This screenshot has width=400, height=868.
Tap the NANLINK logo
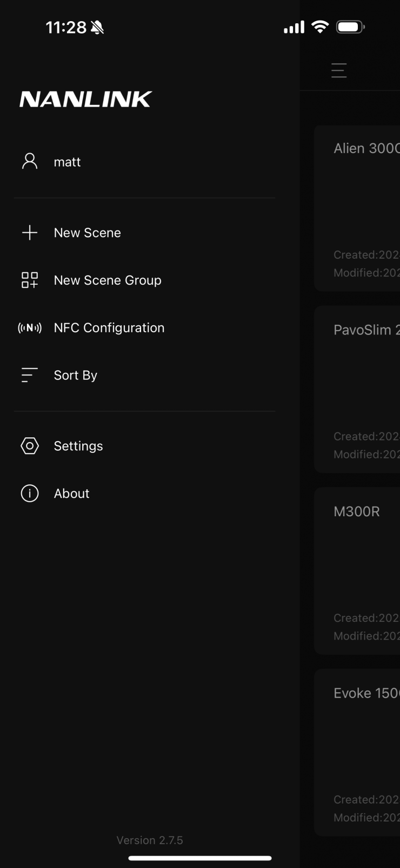tap(86, 99)
